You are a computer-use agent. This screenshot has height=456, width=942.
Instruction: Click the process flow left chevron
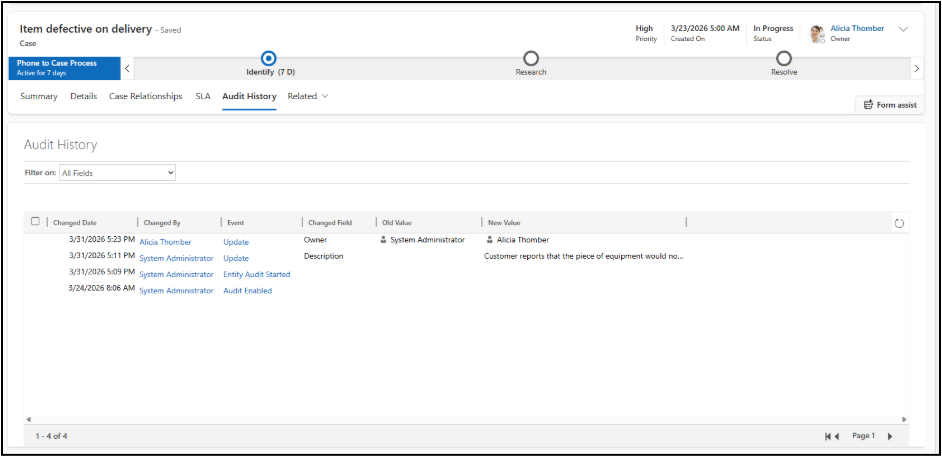pos(127,68)
